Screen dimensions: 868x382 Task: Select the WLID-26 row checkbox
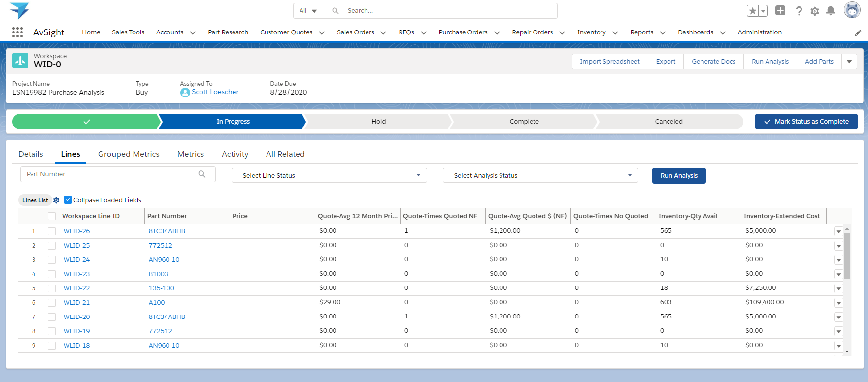tap(52, 231)
